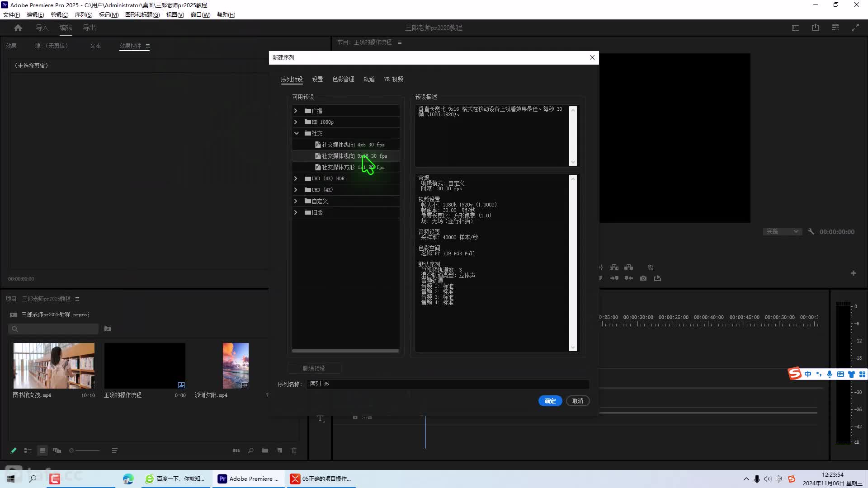Expand the 广播 presets folder
868x488 pixels.
click(296, 111)
